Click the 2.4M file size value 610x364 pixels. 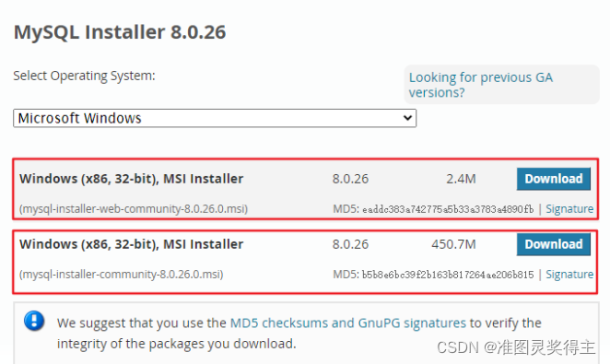(461, 179)
